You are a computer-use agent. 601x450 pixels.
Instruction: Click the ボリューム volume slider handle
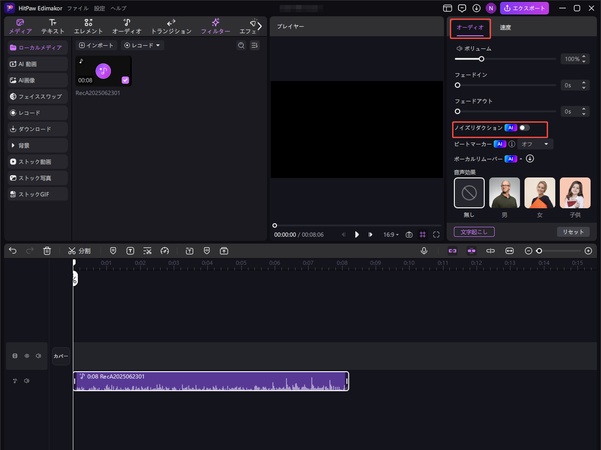(x=481, y=59)
